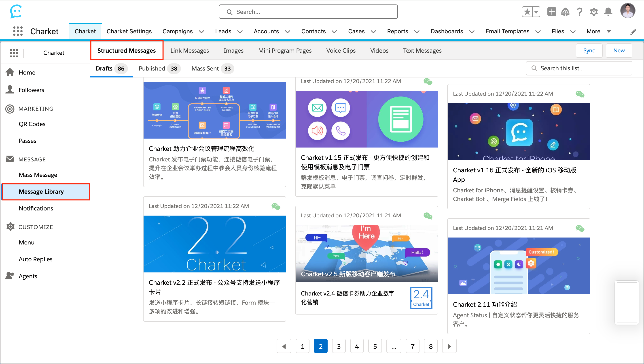
Task: Open the user profile avatar
Action: click(627, 11)
